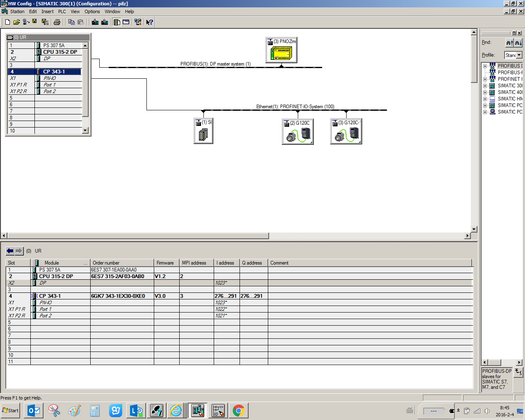Click the PROFIBUS(1) DP master system line
Image resolution: width=525 pixels, height=420 pixels.
tap(215, 67)
